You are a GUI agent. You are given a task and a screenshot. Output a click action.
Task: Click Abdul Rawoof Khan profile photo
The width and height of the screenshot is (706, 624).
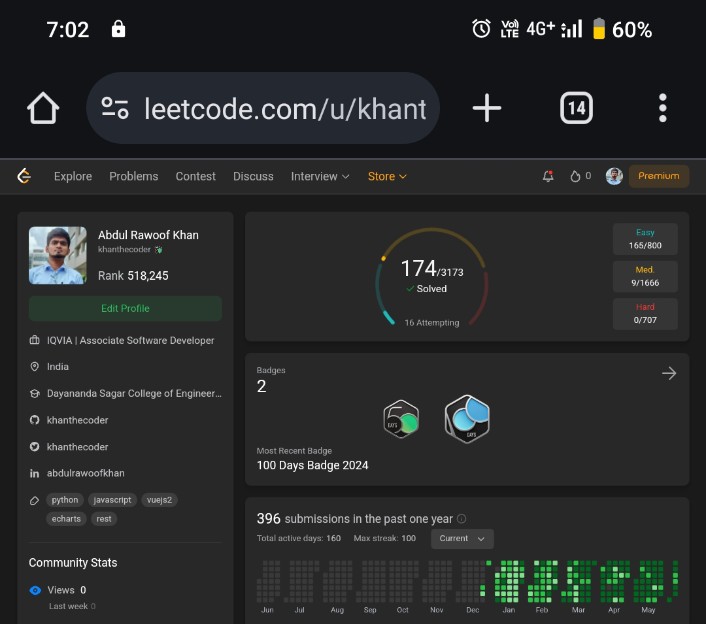[58, 255]
